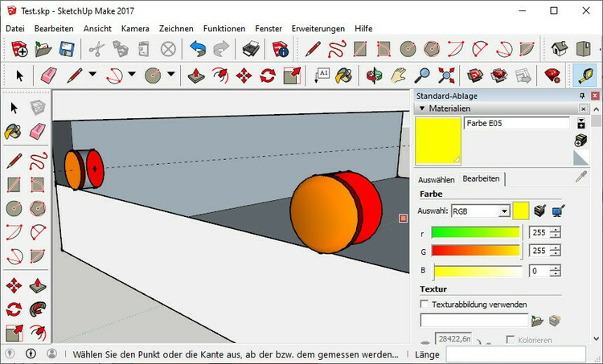
Task: Pin the Standard-Ablage tray panel
Action: 583,96
